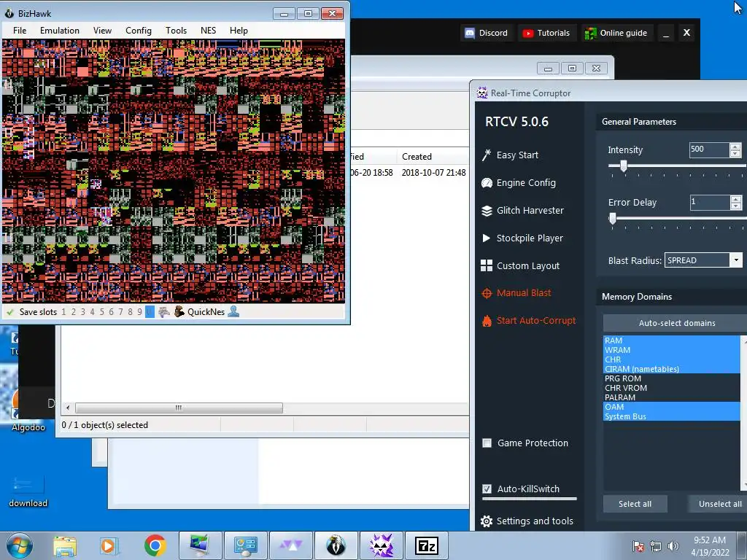Select the PRG ROM memory domain

(x=672, y=378)
